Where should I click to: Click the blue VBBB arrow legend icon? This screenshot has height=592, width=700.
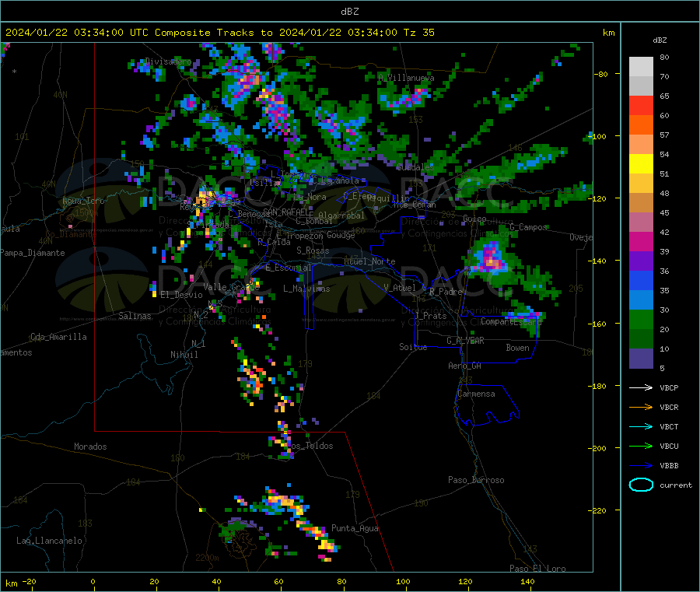point(641,466)
